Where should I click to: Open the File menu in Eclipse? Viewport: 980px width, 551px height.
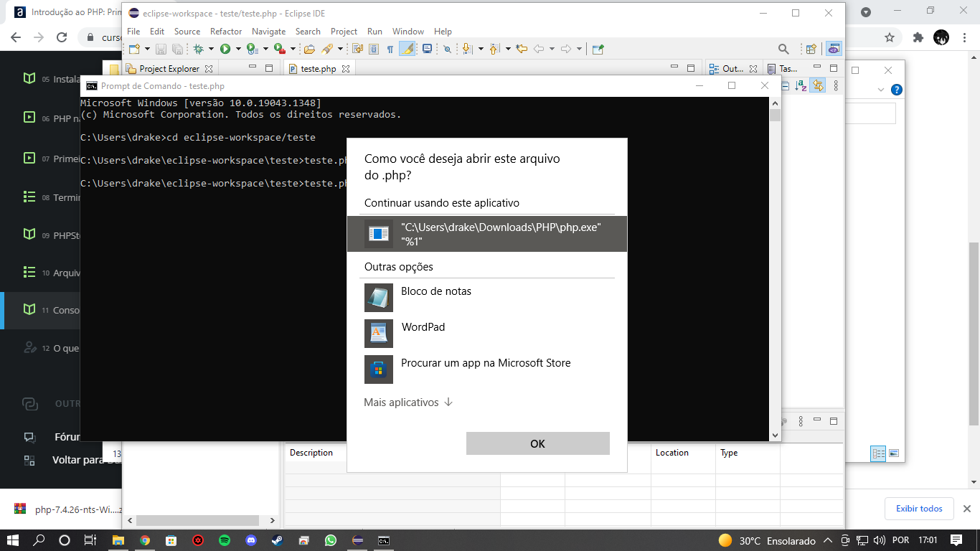133,32
